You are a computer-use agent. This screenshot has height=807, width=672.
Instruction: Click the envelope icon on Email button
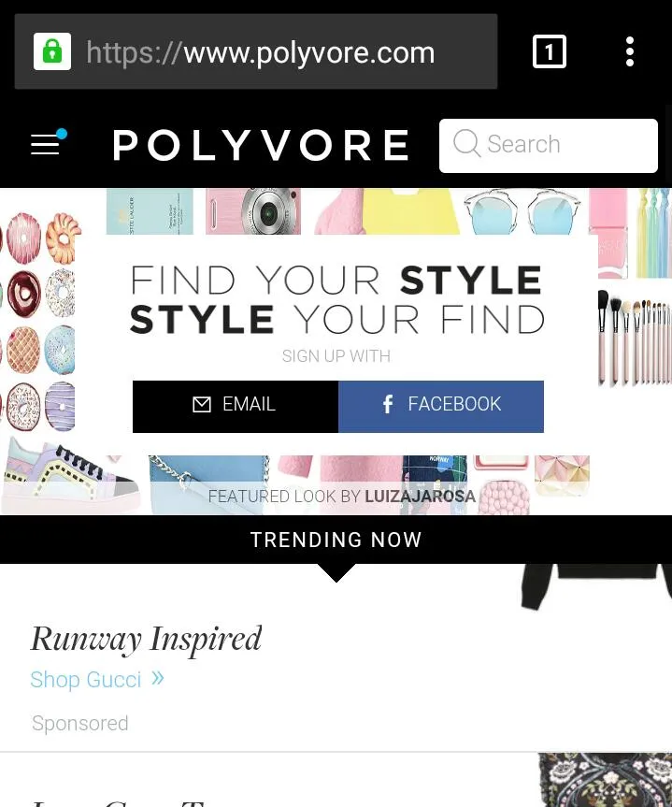(x=202, y=405)
